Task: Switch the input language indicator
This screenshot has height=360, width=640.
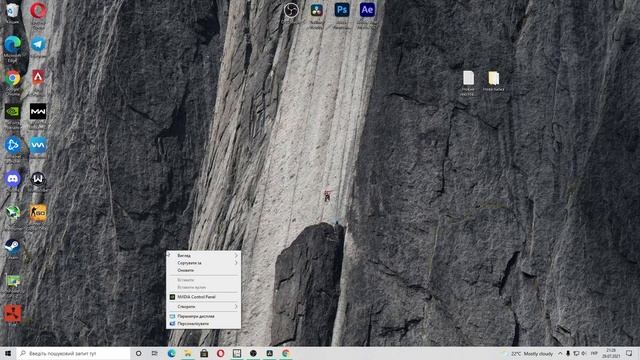Action: pos(594,353)
